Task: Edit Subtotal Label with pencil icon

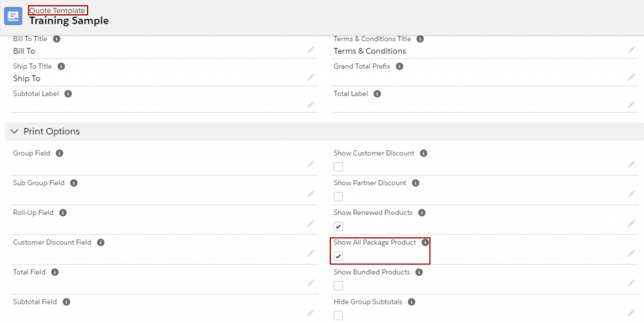Action: tap(311, 105)
